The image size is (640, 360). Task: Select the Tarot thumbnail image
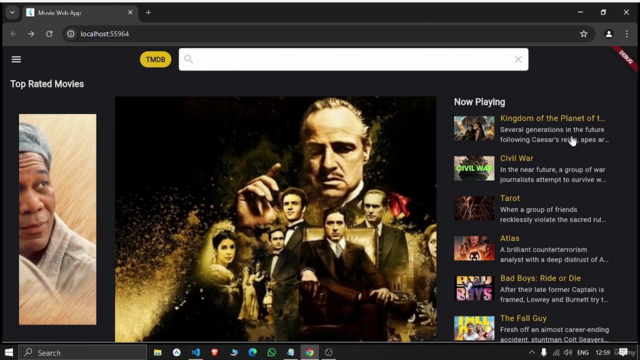[x=474, y=208]
